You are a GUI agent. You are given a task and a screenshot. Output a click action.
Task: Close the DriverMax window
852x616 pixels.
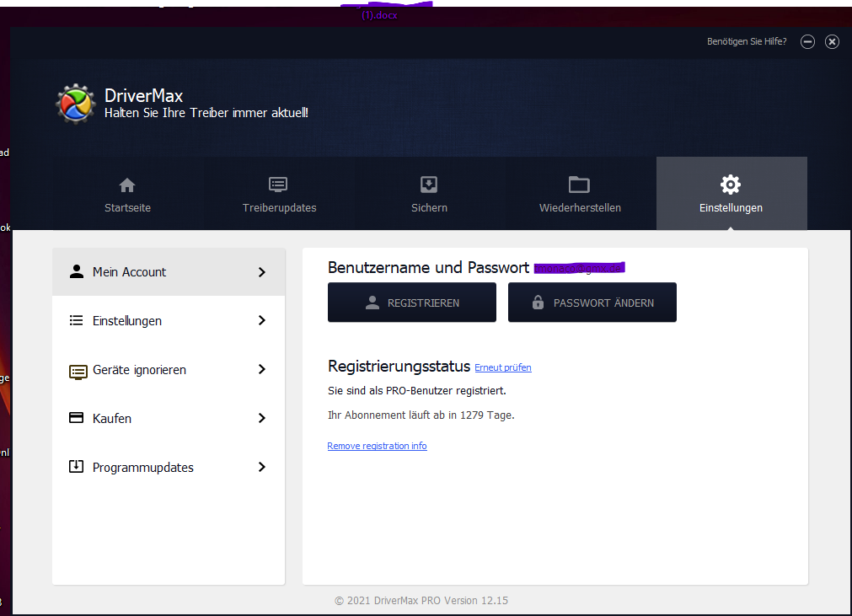pos(832,42)
